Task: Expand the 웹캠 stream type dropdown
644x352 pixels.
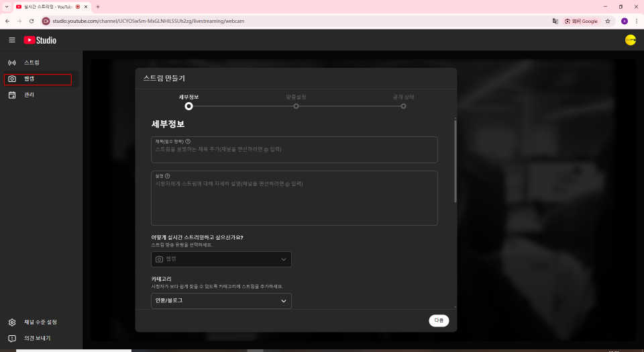Action: 221,259
